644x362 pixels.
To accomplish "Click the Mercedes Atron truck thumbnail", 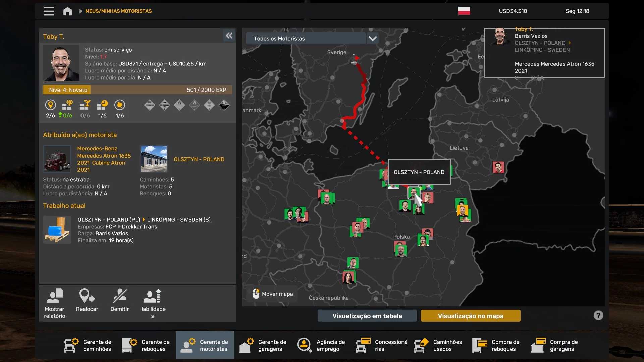I will coord(57,159).
